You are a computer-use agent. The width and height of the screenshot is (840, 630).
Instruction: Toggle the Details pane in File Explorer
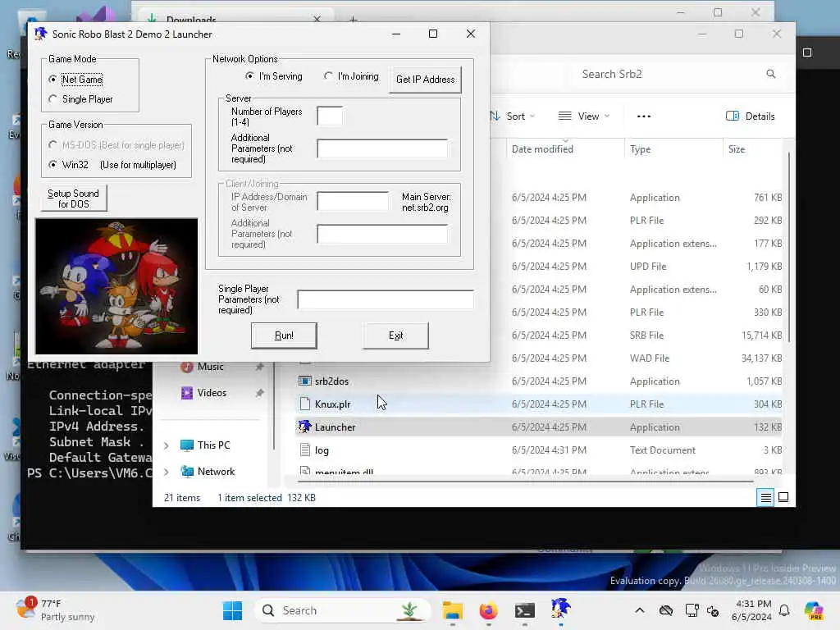pos(750,116)
